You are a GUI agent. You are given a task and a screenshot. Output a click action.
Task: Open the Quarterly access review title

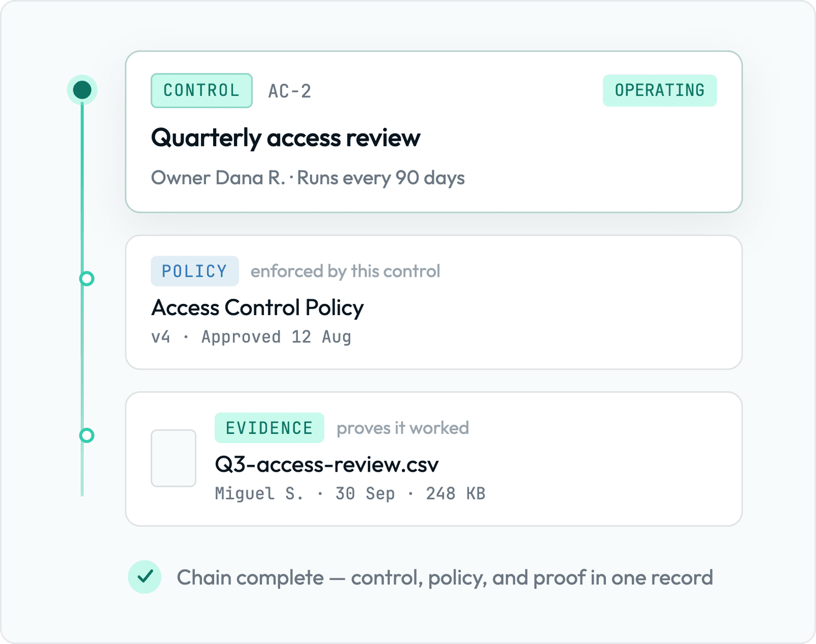point(286,138)
